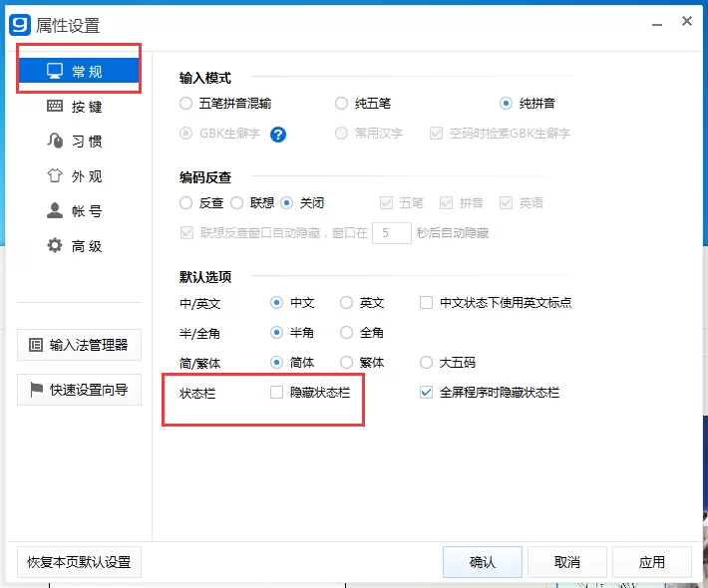The height and width of the screenshot is (588, 708).
Task: Switch to the 高级 advanced tab
Action: (75, 246)
